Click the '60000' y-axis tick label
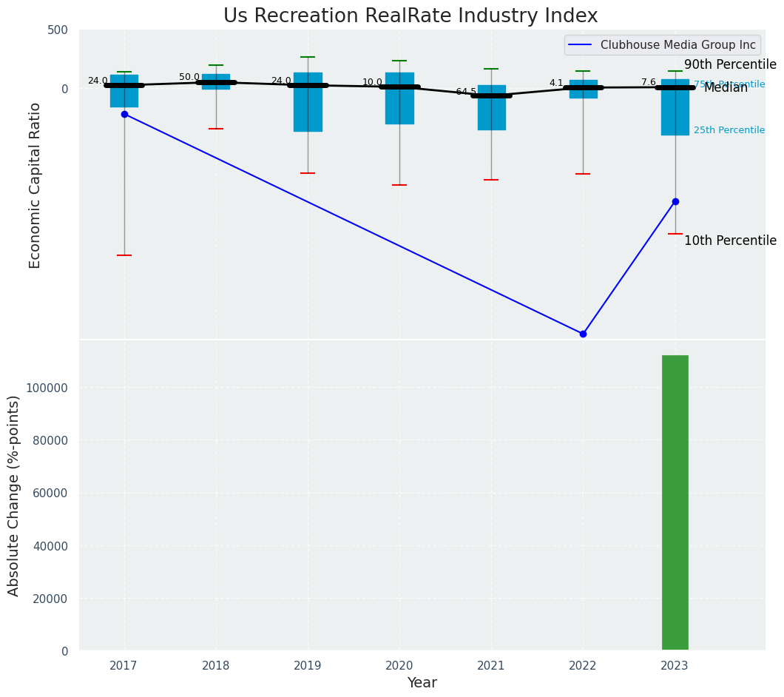Image resolution: width=784 pixels, height=697 pixels. pos(51,494)
